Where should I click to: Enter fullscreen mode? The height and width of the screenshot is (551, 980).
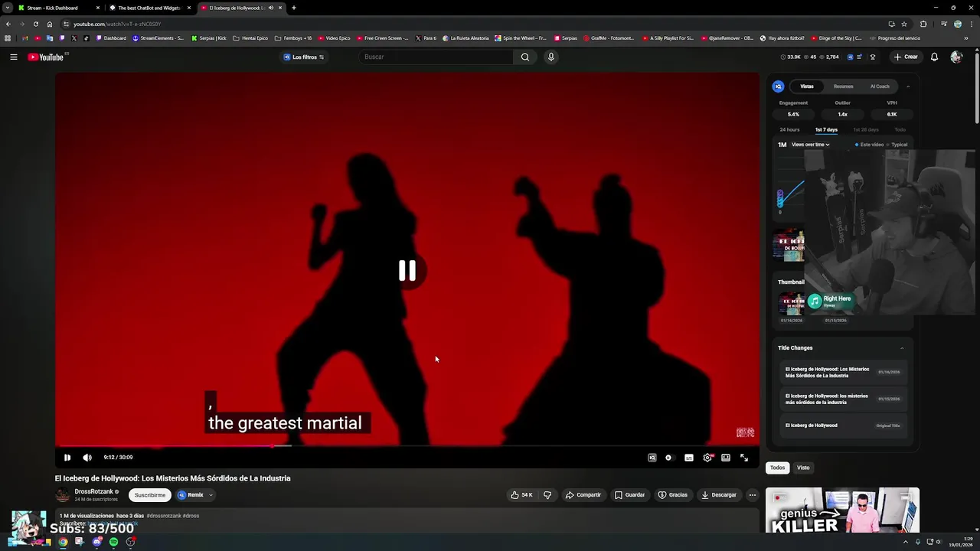pyautogui.click(x=744, y=458)
